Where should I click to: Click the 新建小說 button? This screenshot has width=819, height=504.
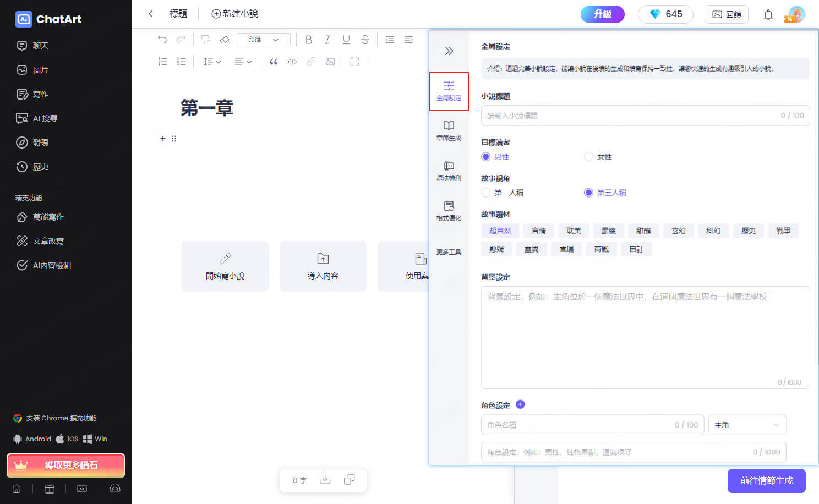coord(235,14)
